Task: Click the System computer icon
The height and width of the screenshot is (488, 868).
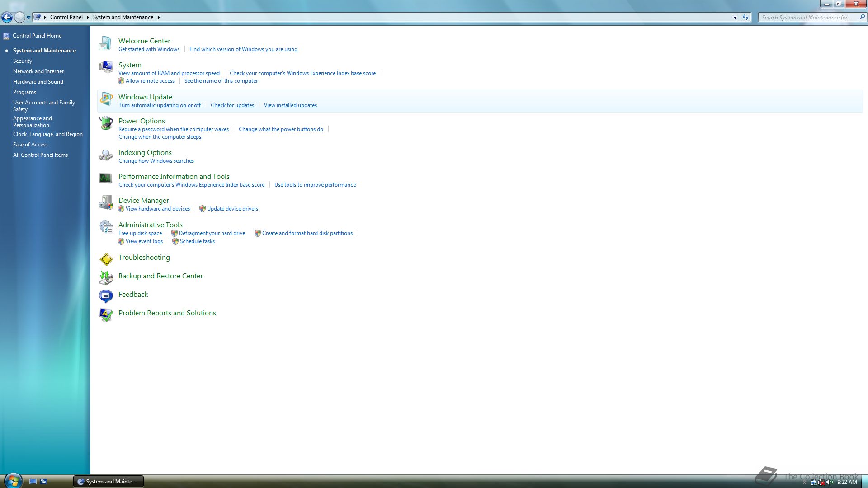Action: click(x=106, y=67)
